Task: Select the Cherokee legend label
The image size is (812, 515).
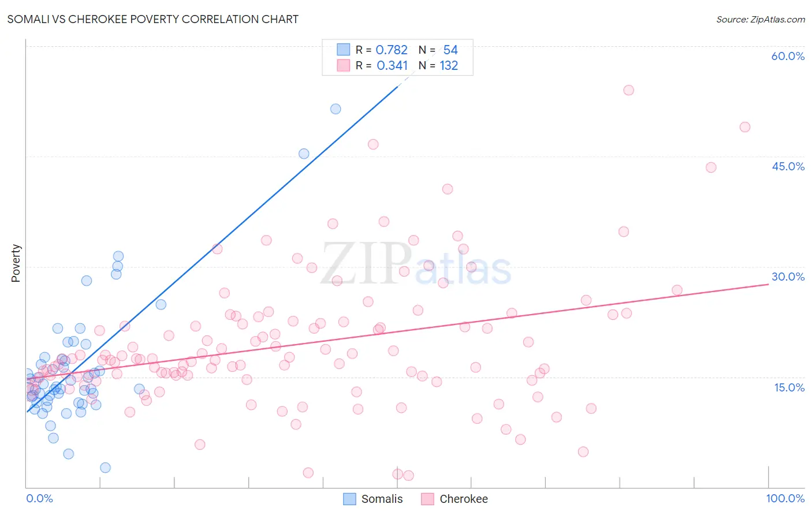Action: 464,499
